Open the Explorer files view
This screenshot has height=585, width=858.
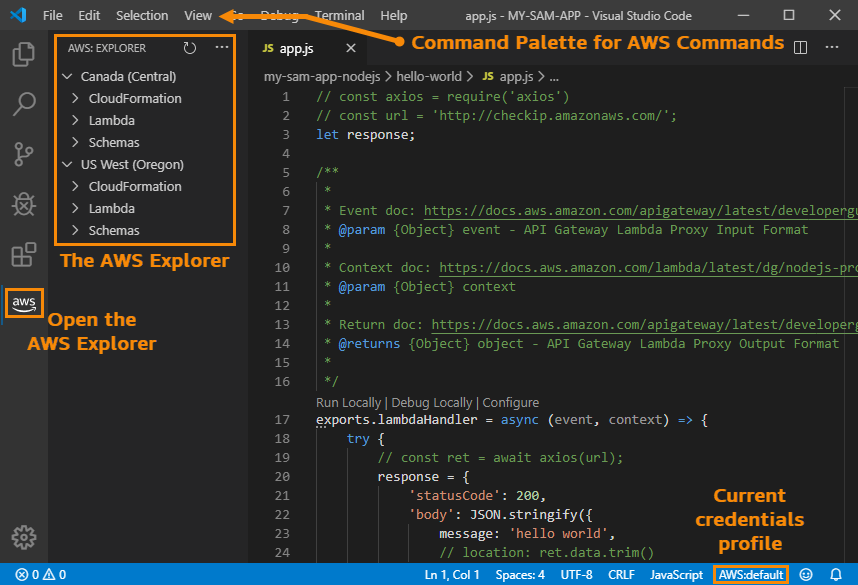[x=24, y=54]
